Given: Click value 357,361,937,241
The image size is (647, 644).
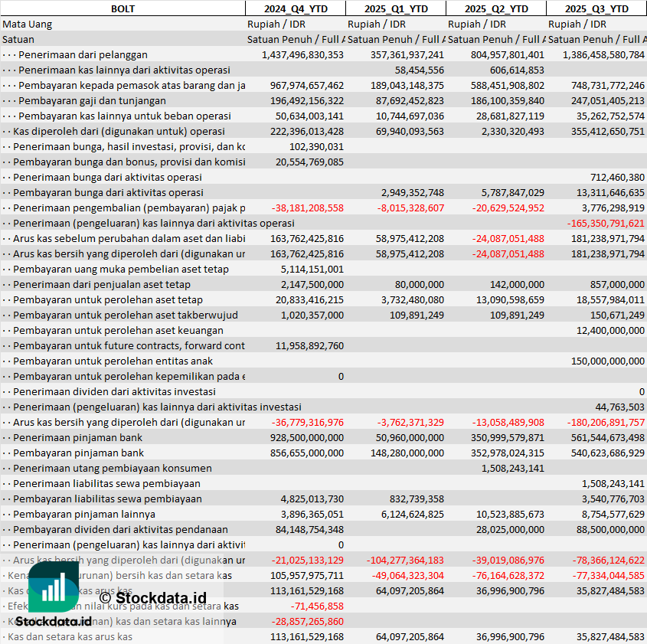Looking at the screenshot, I should 407,55.
